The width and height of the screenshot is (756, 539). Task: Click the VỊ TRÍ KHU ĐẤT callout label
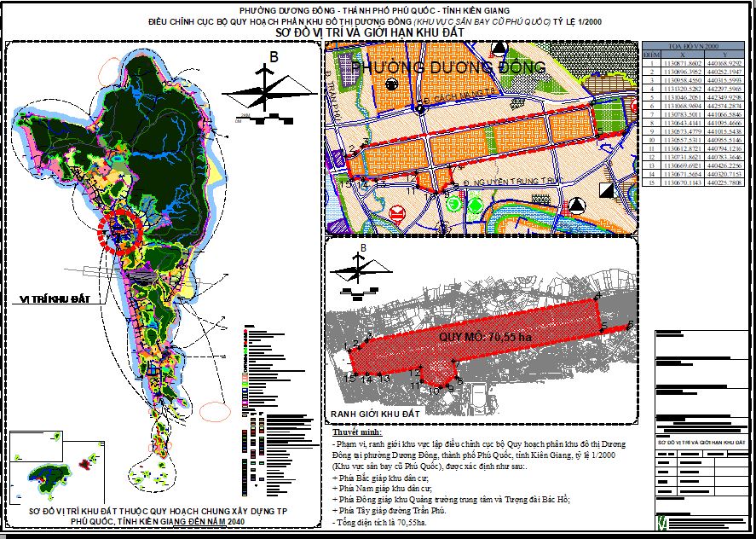pyautogui.click(x=55, y=299)
